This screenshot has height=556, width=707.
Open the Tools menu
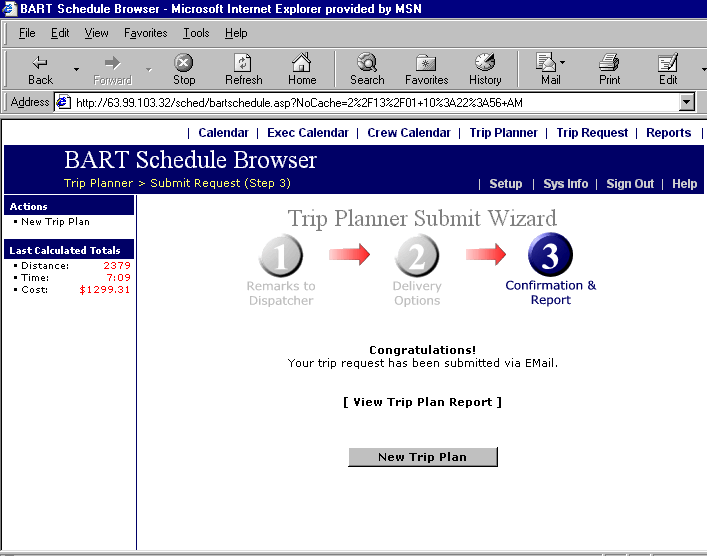click(x=196, y=33)
